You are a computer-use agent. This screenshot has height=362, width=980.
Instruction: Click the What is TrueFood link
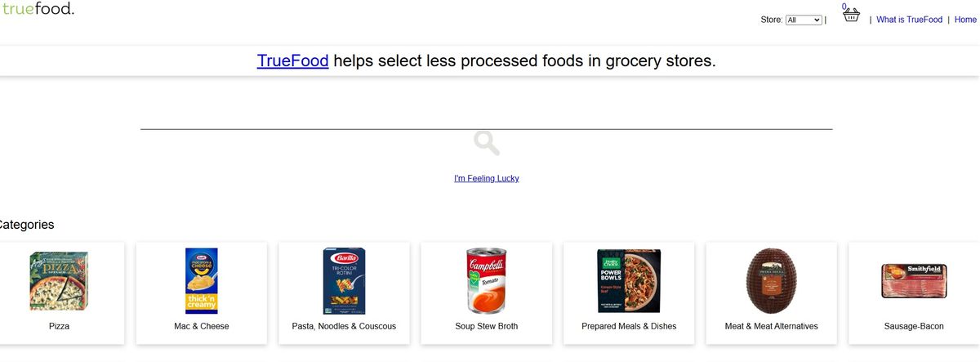tap(909, 20)
